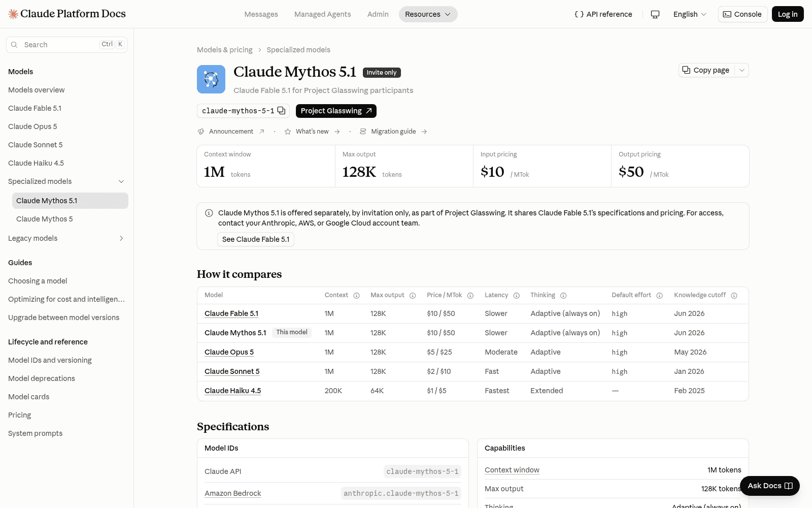
Task: Click the info icon beside Context column
Action: pyautogui.click(x=356, y=296)
